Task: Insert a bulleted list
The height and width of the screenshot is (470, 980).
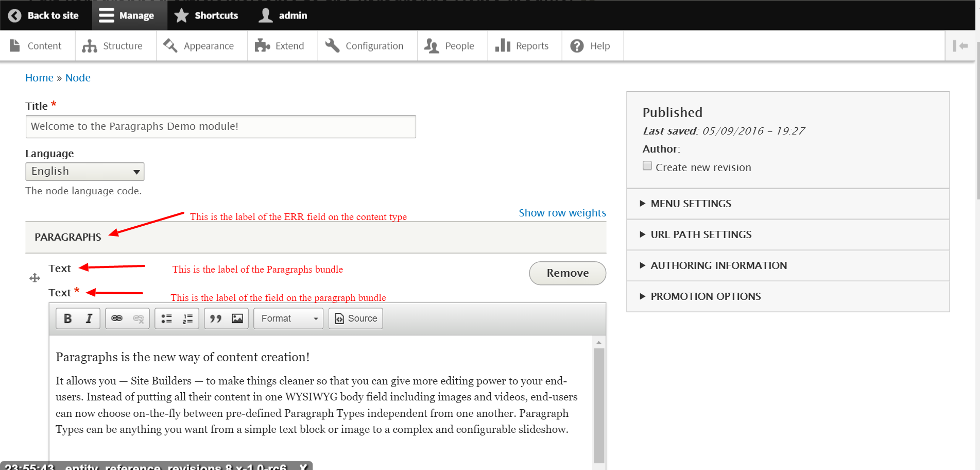Action: point(166,318)
